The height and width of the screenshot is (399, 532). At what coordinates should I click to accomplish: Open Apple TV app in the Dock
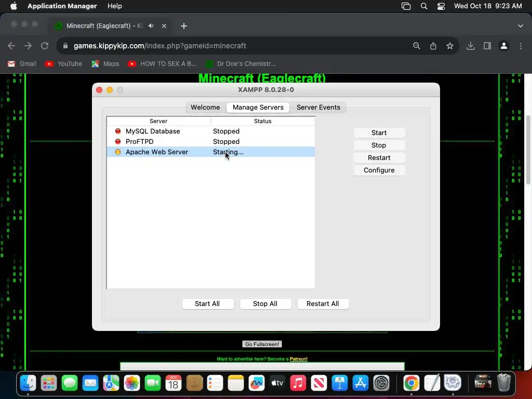277,383
